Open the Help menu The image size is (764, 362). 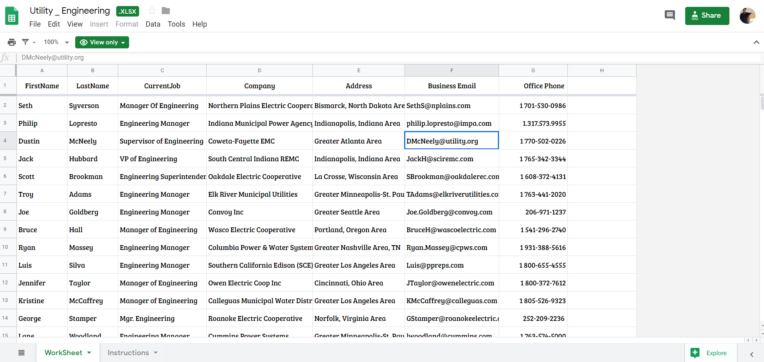pyautogui.click(x=200, y=24)
